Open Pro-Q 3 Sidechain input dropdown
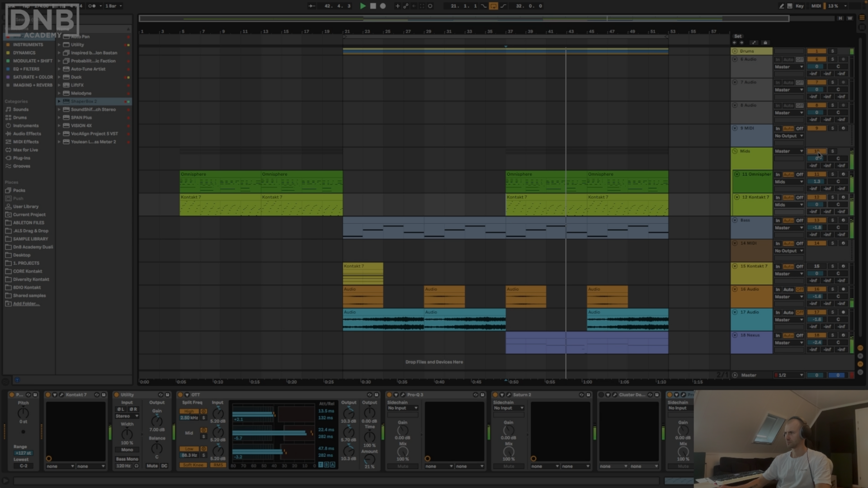This screenshot has width=868, height=488. coord(403,408)
